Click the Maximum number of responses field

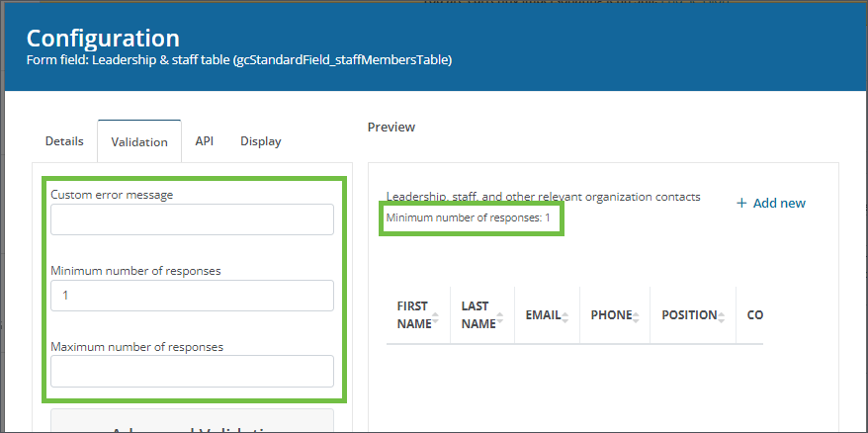pos(192,372)
